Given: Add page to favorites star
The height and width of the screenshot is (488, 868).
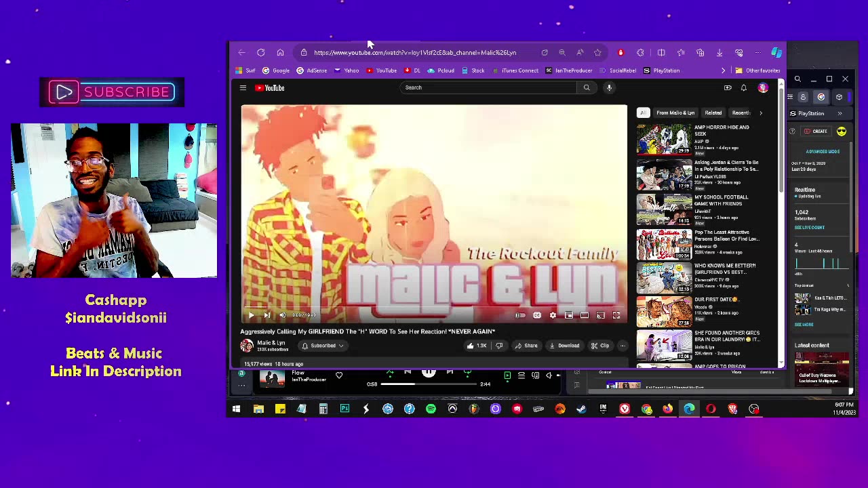Looking at the screenshot, I should coord(597,52).
